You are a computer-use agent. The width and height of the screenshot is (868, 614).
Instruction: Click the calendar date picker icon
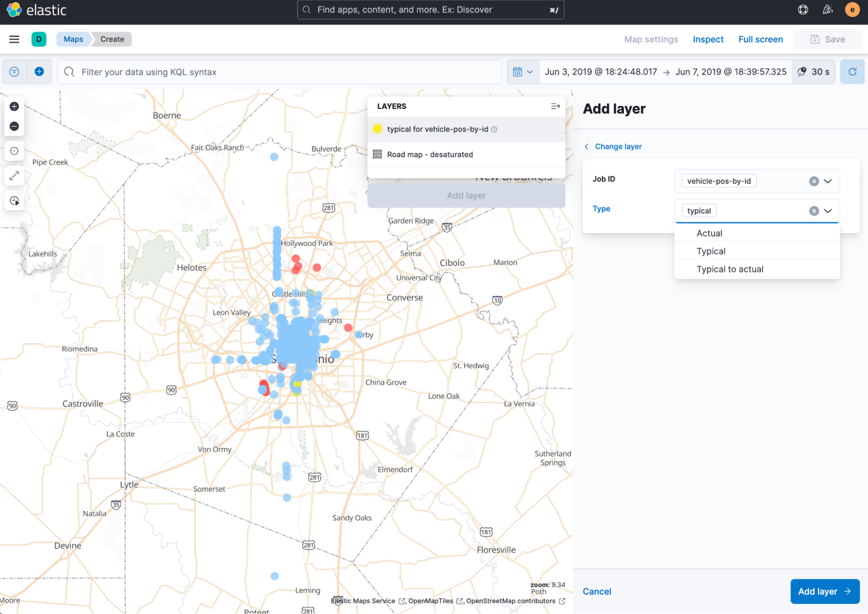(518, 71)
